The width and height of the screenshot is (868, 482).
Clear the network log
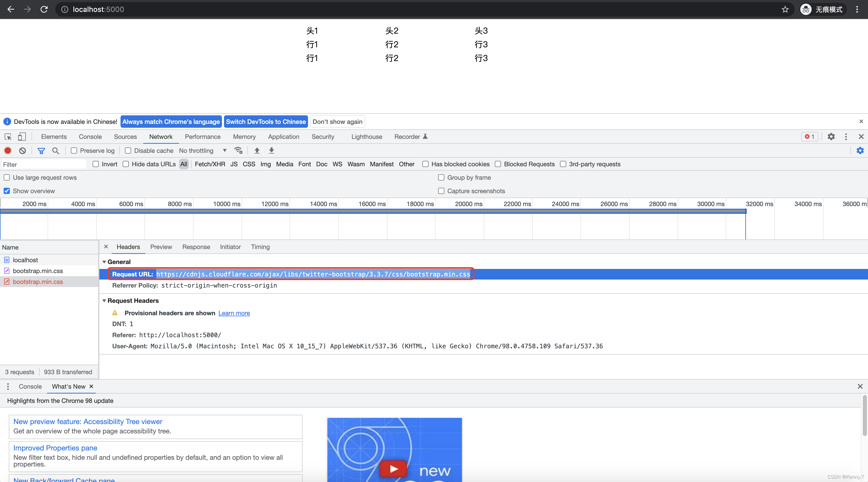(22, 150)
